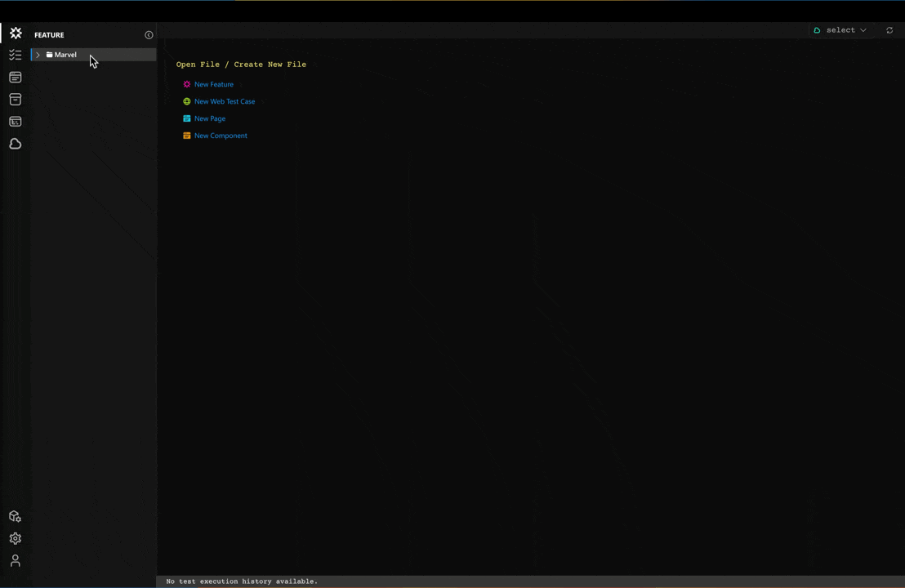Click the refresh icon at top right

click(x=889, y=30)
